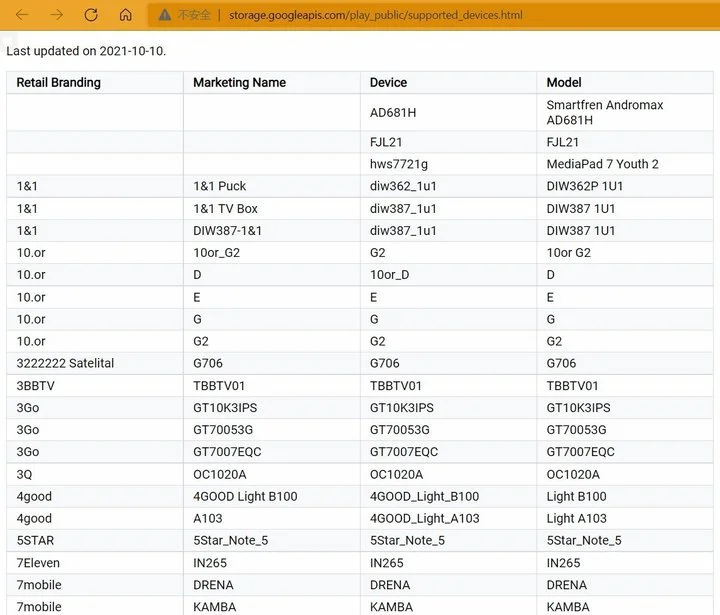Reload the page with refresh icon
720x615 pixels.
[x=91, y=15]
